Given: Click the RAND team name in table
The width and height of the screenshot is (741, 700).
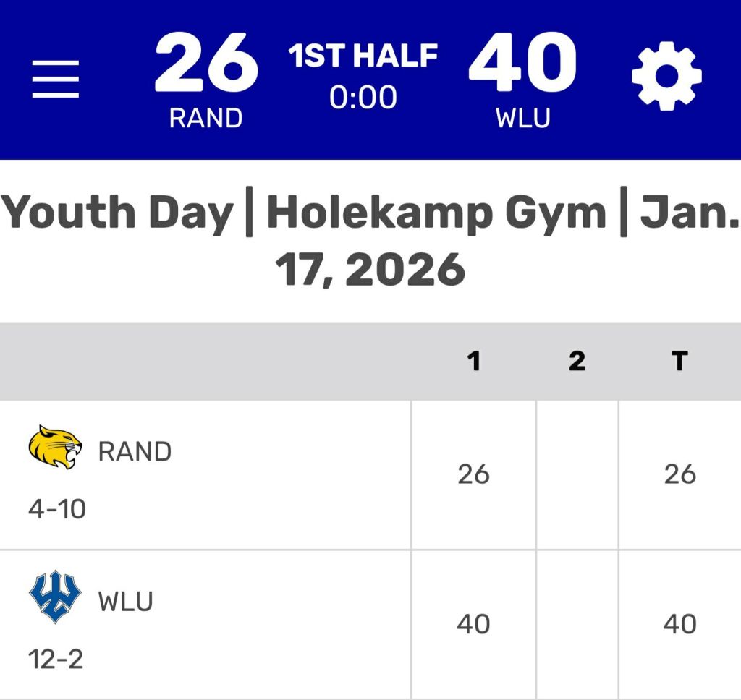Looking at the screenshot, I should pos(135,452).
